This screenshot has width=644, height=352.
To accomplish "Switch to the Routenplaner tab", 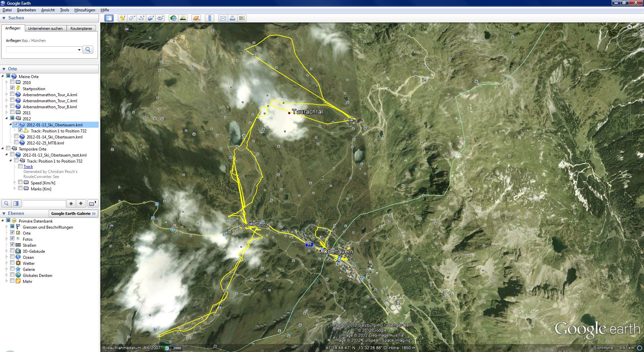I will [x=81, y=28].
